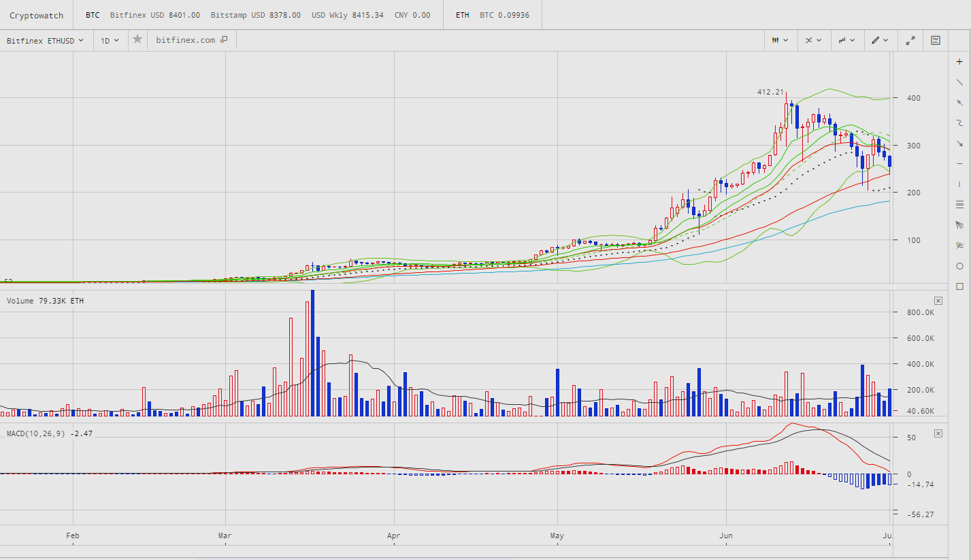Viewport: 971px width, 560px height.
Task: Click the 200 price axis label
Action: click(913, 193)
